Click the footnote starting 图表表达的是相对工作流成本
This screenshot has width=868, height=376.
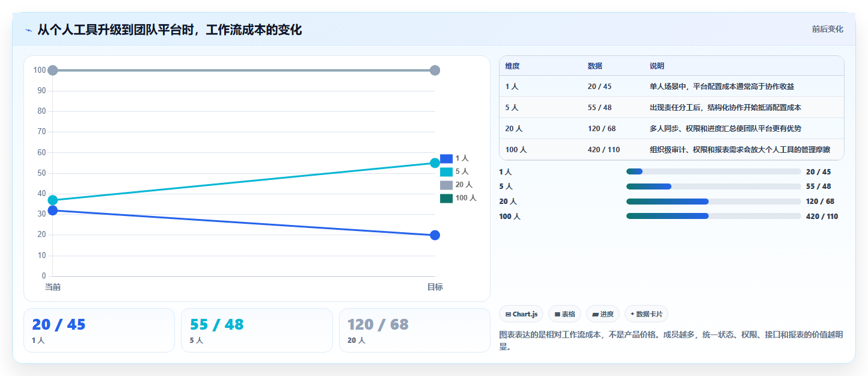(671, 341)
